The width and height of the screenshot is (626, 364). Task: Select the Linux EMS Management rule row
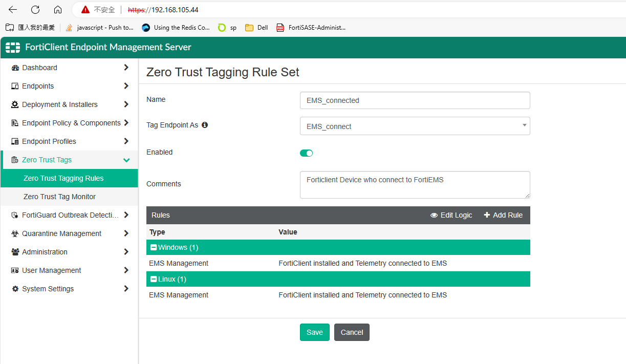[x=338, y=295]
